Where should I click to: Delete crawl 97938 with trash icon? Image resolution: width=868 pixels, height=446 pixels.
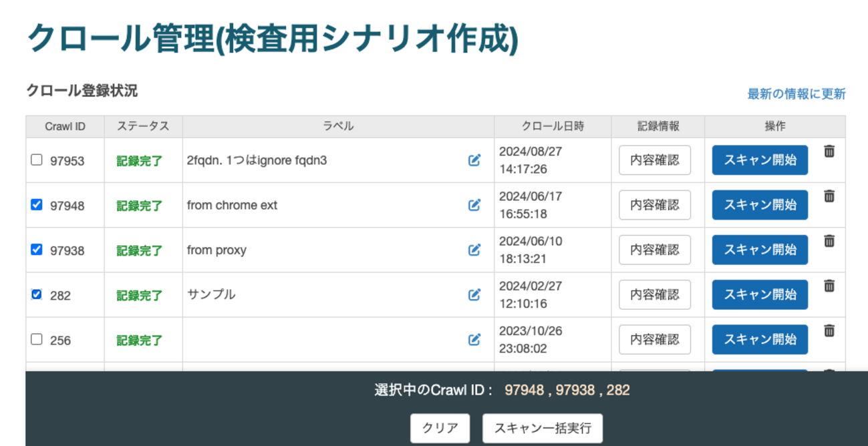(x=829, y=241)
